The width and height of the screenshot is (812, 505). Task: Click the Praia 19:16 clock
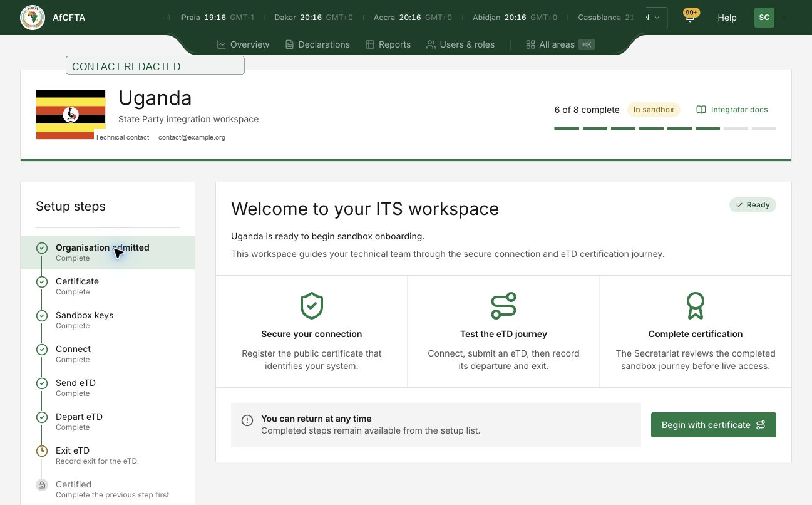(218, 18)
